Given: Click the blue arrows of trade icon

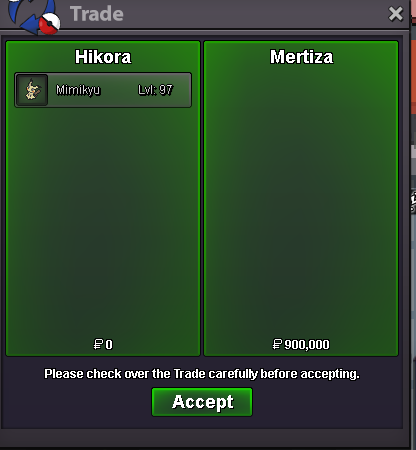Looking at the screenshot, I should [x=29, y=15].
